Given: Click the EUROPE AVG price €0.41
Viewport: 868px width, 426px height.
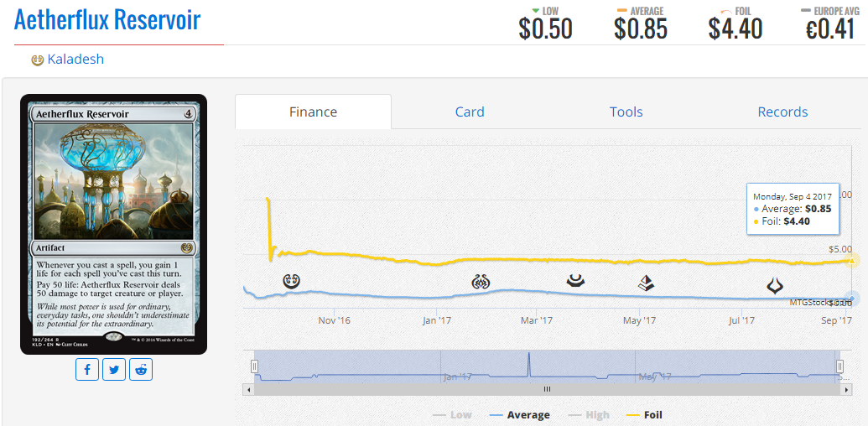Looking at the screenshot, I should point(829,29).
